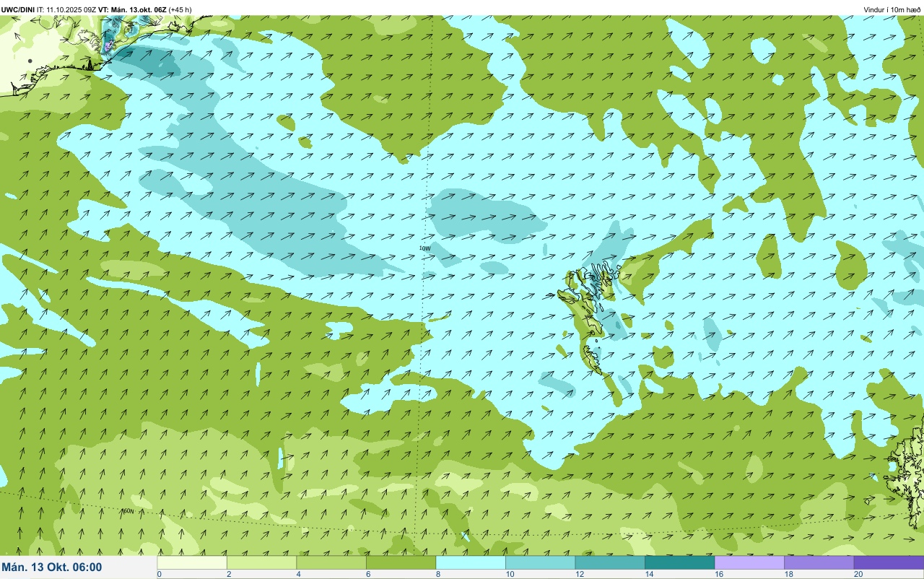The height and width of the screenshot is (579, 924).
Task: Click the violet 18–20 legend swatch
Action: (x=819, y=562)
